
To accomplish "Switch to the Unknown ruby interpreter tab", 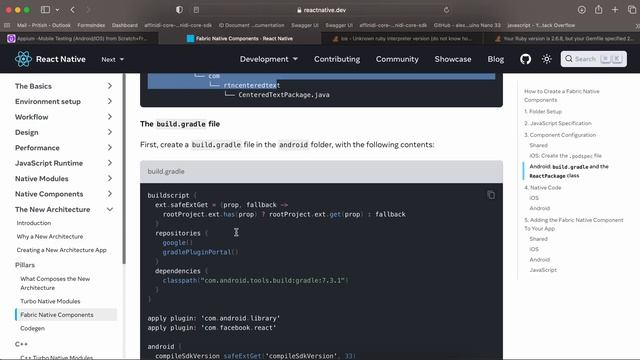I will point(402,38).
